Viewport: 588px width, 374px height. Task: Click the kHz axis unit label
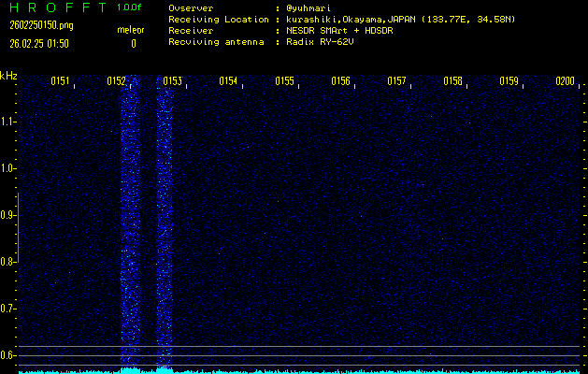click(x=9, y=76)
